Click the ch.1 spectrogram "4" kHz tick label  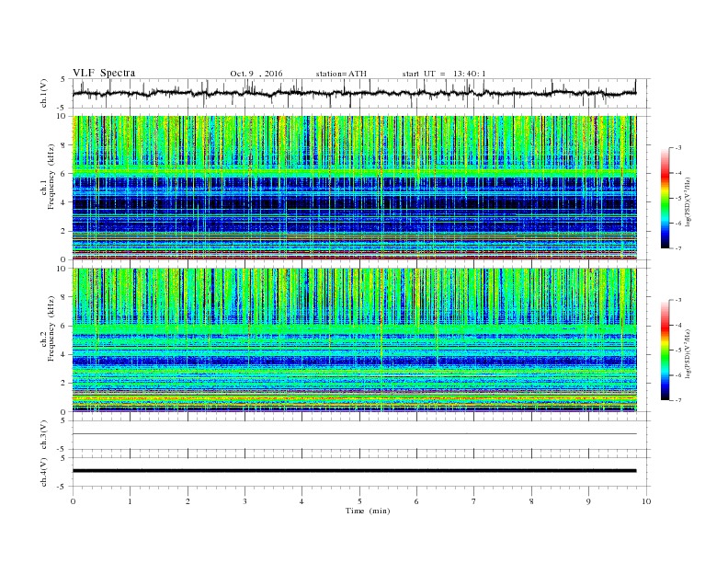[x=63, y=202]
